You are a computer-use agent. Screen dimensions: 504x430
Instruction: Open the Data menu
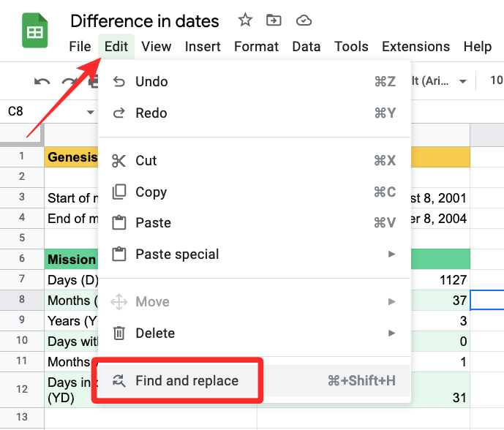click(x=306, y=47)
